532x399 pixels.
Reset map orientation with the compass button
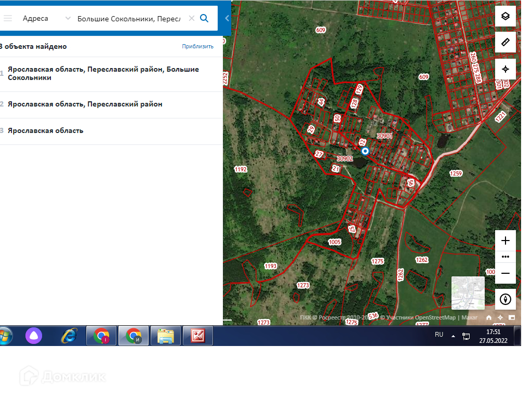tap(505, 299)
